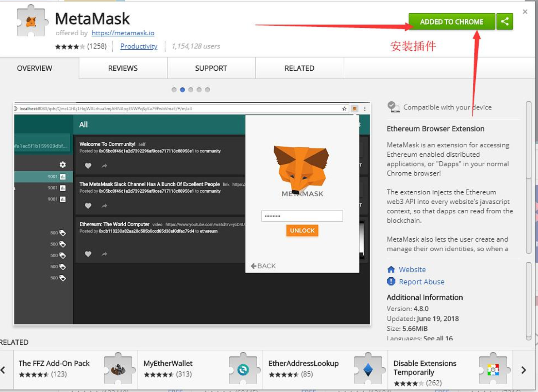Click the related extensions next arrow
538x392 pixels.
pos(524,370)
